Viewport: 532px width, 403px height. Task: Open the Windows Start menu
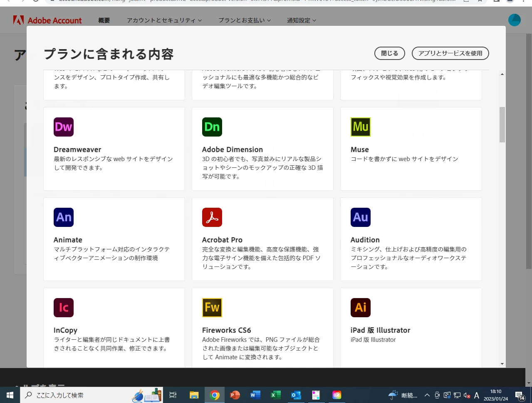tap(10, 395)
